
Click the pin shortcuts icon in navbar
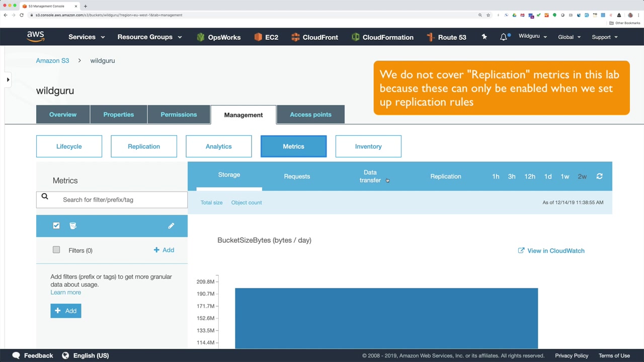484,37
